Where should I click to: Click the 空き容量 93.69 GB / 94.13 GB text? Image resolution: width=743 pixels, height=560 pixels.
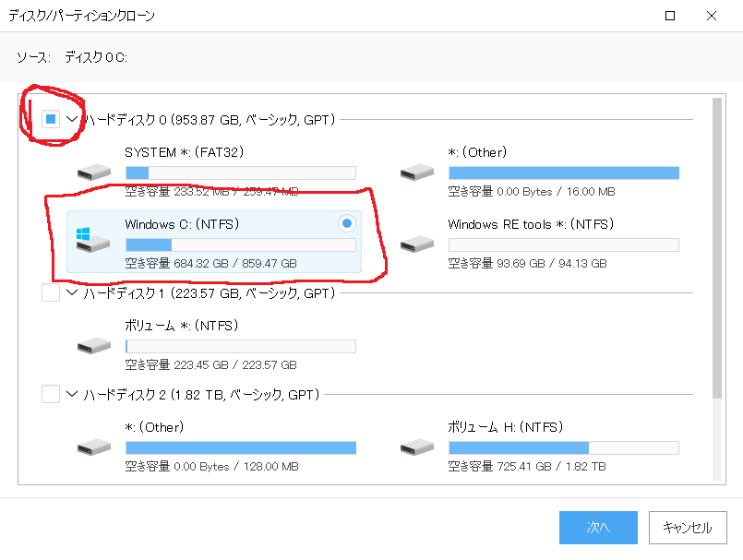click(x=527, y=264)
